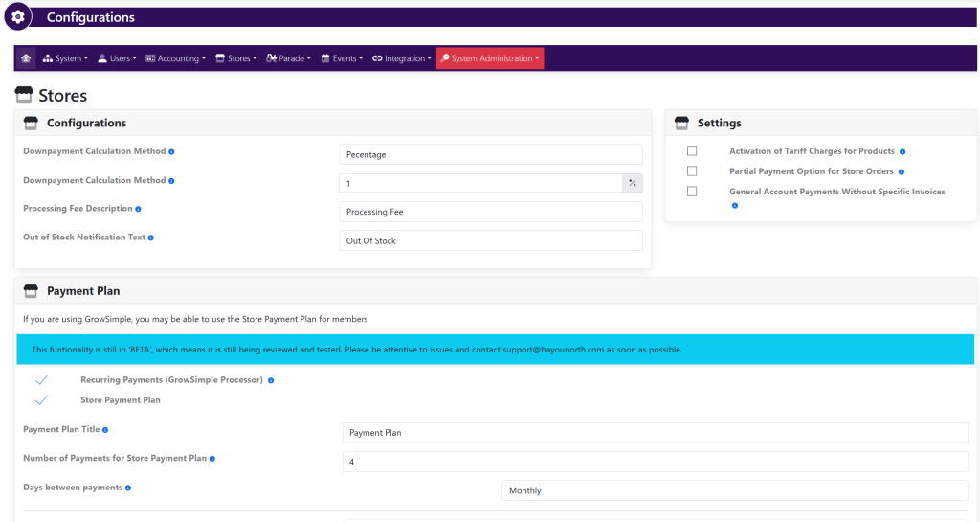Toggle General Account Payments Without Specific Invoices
Viewport: 980px width, 522px height.
[692, 192]
